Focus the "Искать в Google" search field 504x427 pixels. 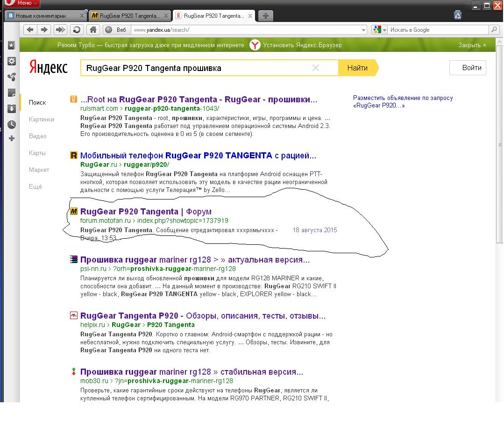coord(439,30)
